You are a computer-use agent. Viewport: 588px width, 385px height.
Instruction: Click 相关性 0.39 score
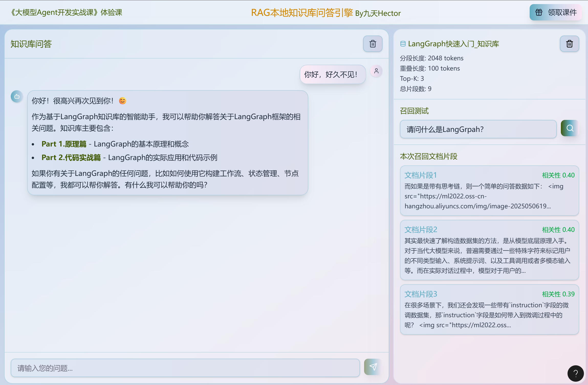click(558, 294)
